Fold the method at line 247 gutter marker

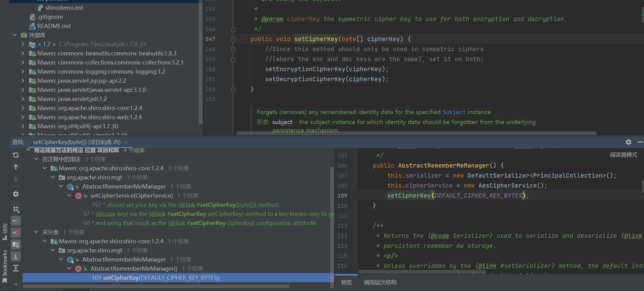[233, 39]
